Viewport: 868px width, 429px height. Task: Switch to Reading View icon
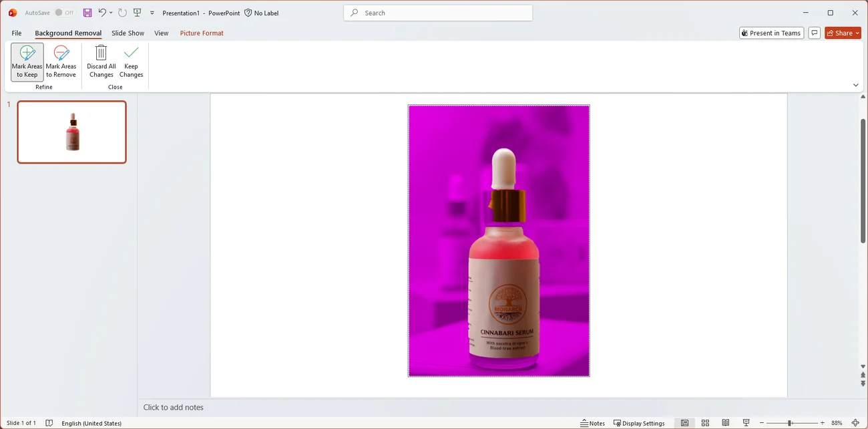tap(725, 423)
